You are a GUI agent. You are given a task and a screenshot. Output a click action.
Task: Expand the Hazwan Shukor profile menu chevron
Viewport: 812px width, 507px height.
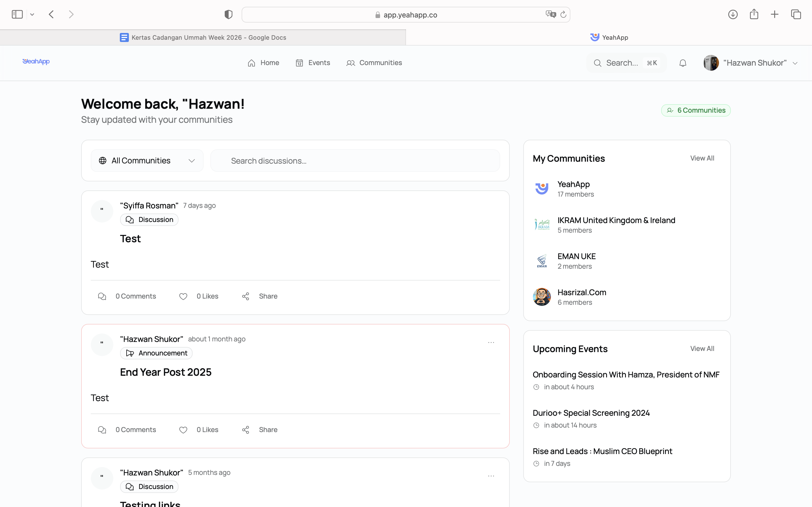(x=796, y=63)
